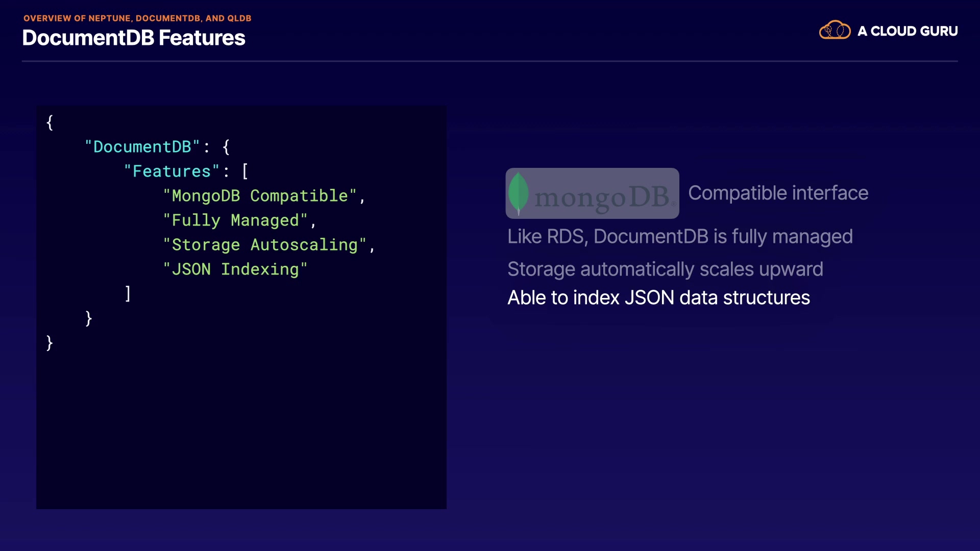Screen dimensions: 980x551
Task: Click the mongoDB wordmark logo
Action: pyautogui.click(x=602, y=197)
